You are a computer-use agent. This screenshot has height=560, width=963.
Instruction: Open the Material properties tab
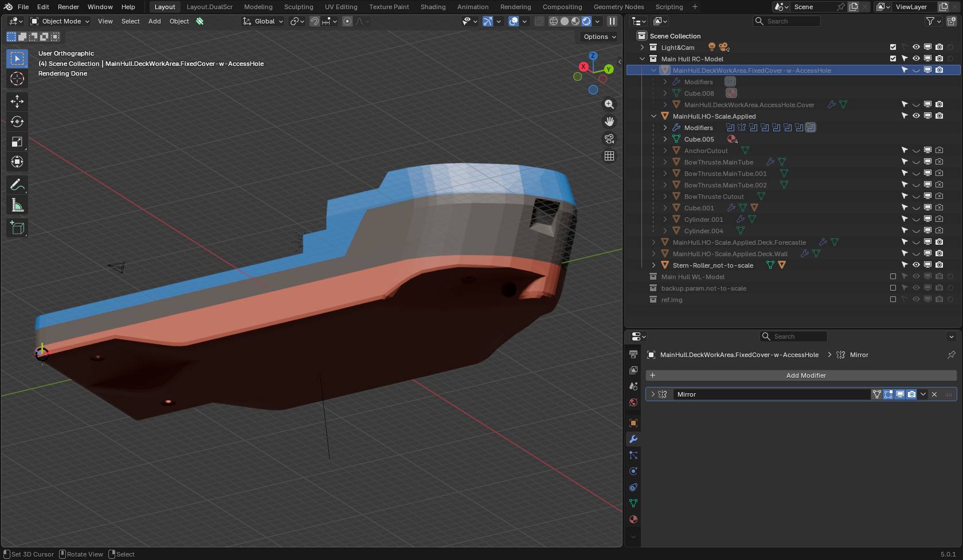(x=633, y=519)
